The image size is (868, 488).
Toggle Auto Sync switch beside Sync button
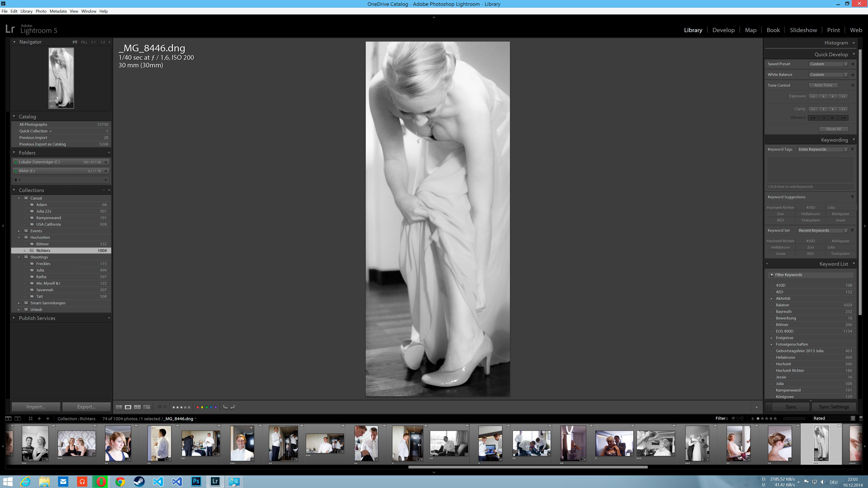click(769, 407)
